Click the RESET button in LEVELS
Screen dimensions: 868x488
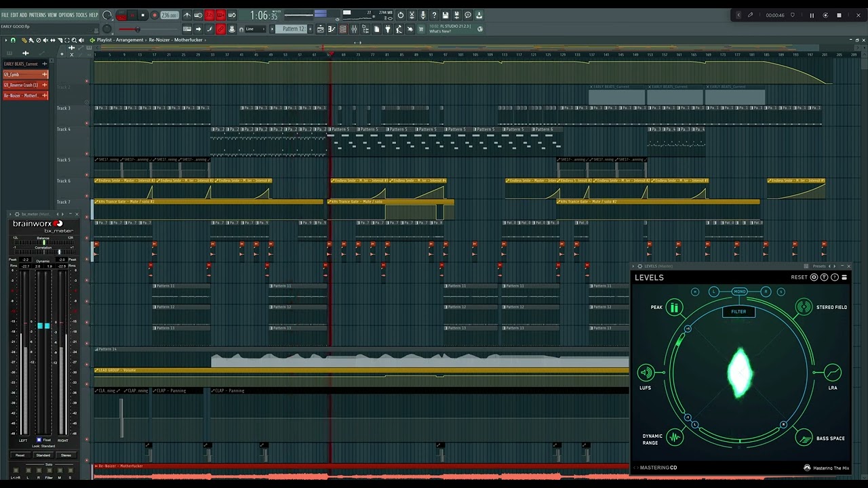click(799, 277)
